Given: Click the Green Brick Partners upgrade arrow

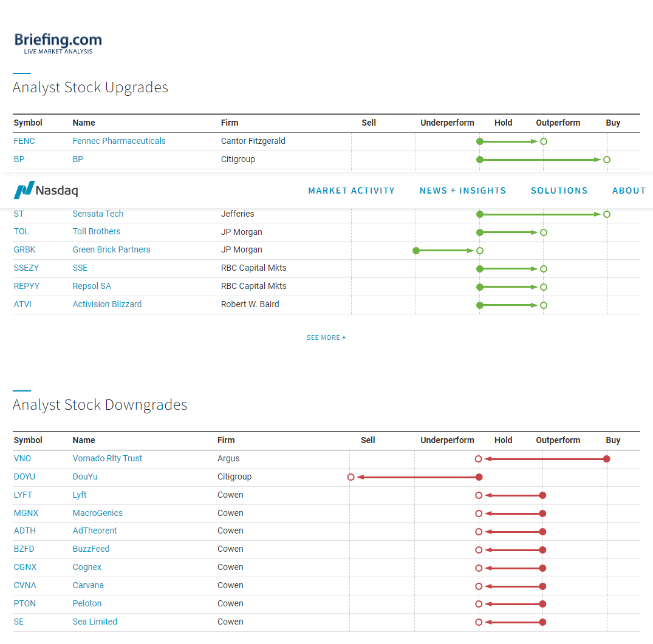Looking at the screenshot, I should pos(448,251).
